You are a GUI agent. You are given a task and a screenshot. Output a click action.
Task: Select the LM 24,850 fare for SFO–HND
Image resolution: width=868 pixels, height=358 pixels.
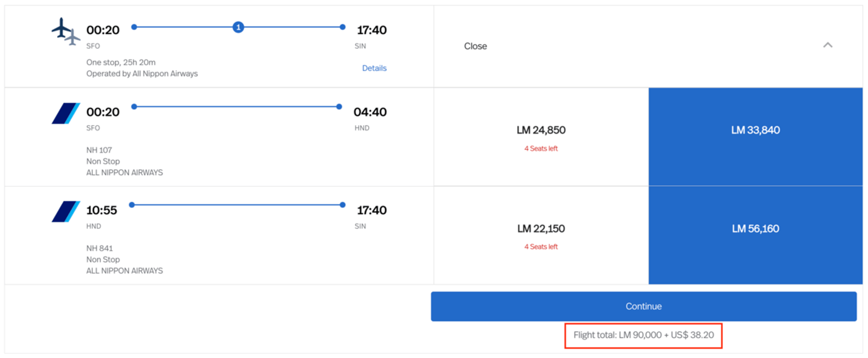(x=541, y=137)
